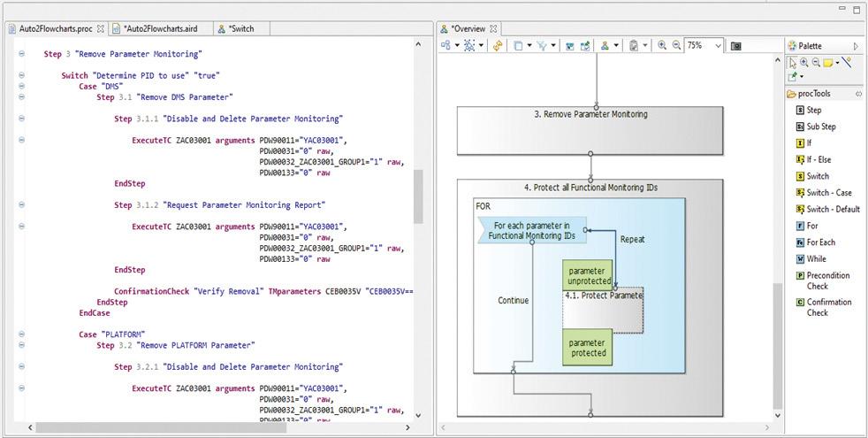The width and height of the screenshot is (868, 438).
Task: Click the camera export image icon
Action: click(736, 46)
